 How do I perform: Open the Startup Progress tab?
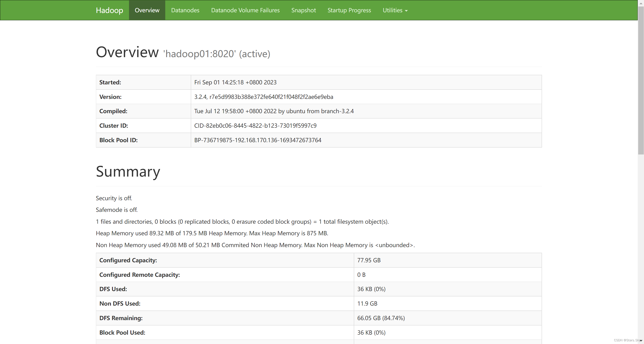click(x=349, y=10)
